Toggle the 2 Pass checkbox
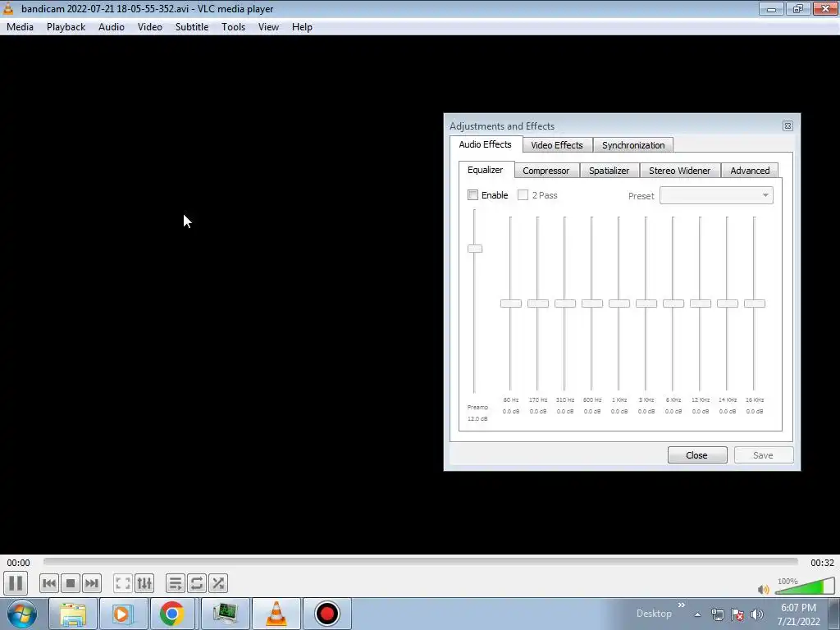The image size is (840, 630). 523,195
